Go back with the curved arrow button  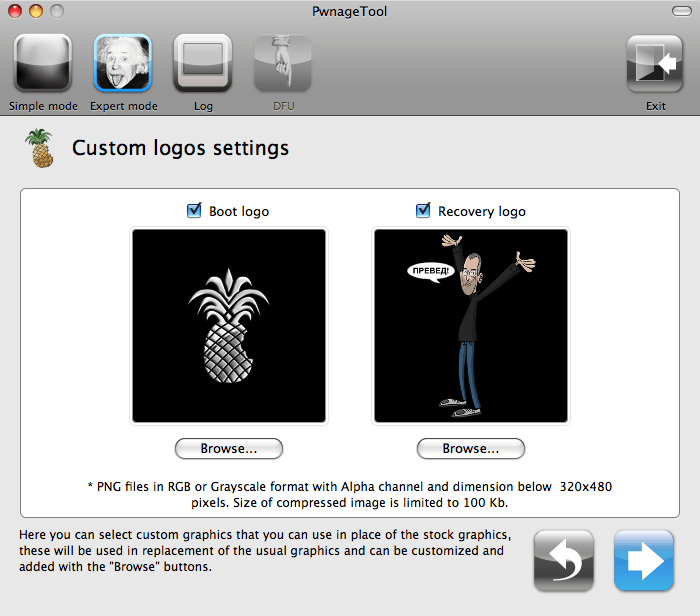coord(564,561)
